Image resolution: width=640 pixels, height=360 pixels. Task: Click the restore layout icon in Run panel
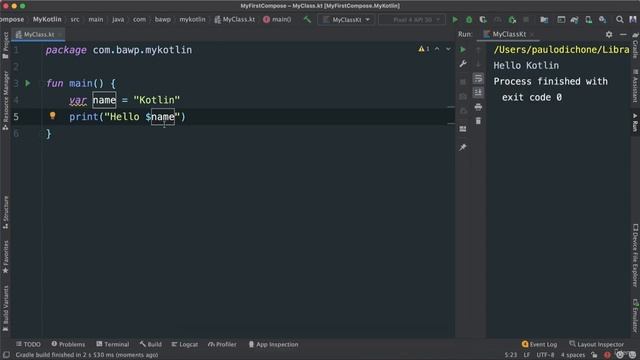(463, 129)
